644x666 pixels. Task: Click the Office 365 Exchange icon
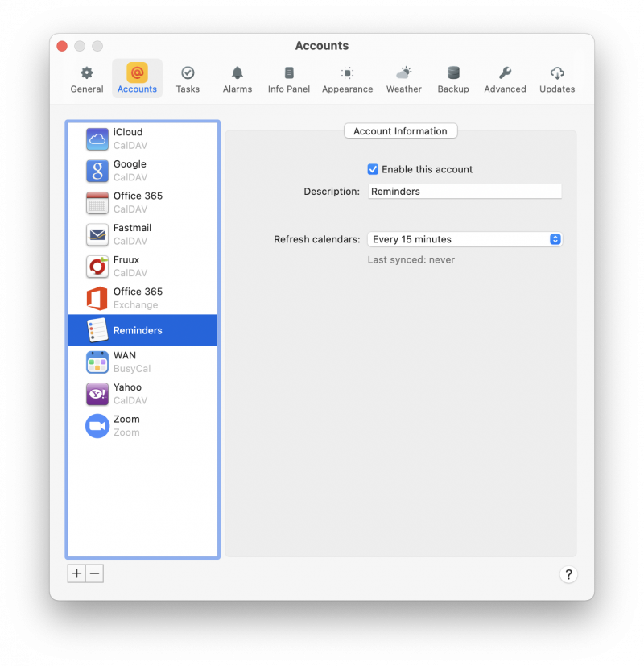(97, 298)
